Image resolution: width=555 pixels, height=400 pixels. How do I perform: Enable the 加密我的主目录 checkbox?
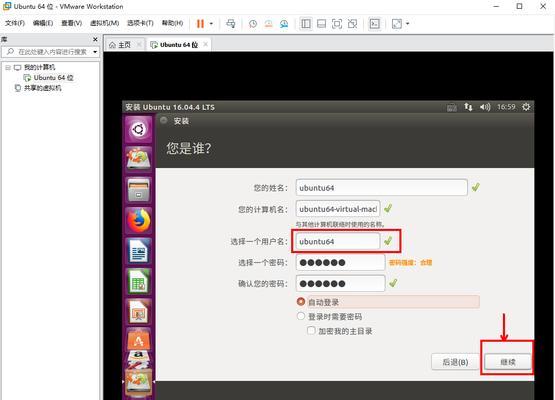click(311, 331)
